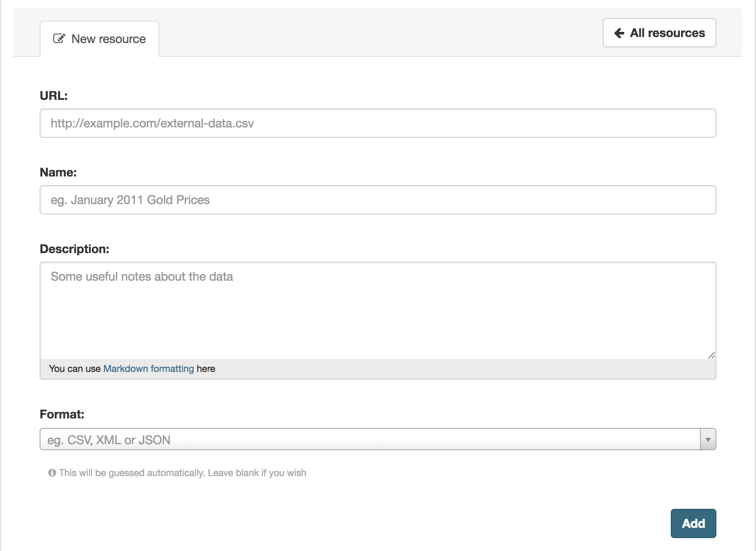Focus the Name input field
Screen dimensions: 756x551
coord(378,200)
